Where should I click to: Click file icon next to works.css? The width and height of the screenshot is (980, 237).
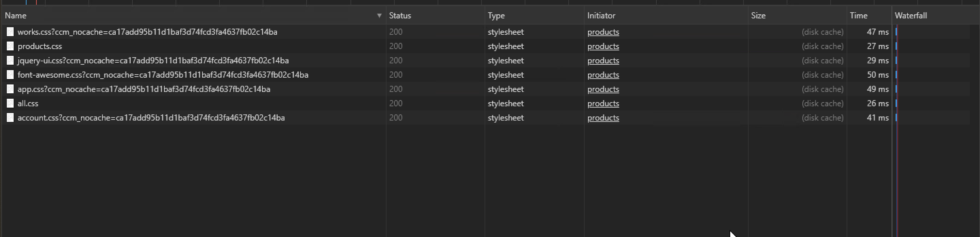click(x=10, y=32)
